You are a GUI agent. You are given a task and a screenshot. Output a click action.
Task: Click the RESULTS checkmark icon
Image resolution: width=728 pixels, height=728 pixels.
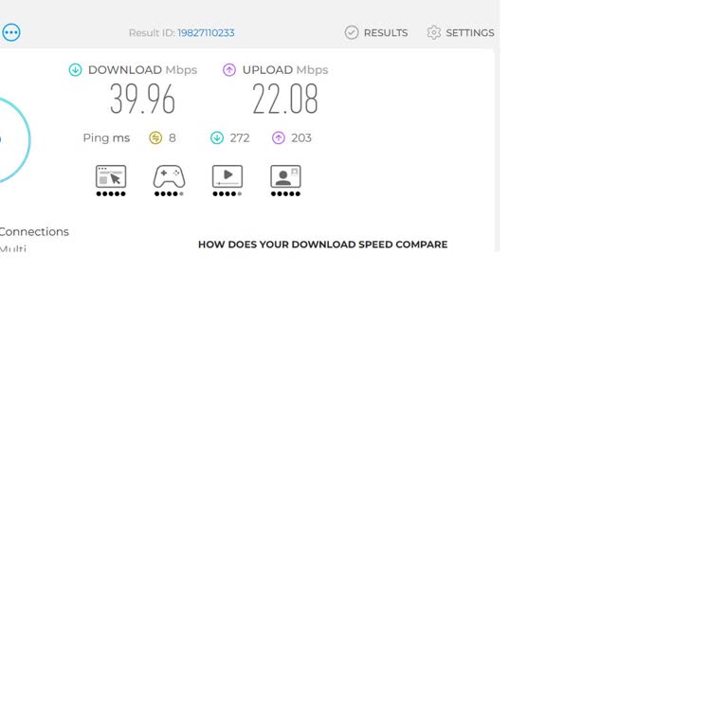tap(352, 32)
